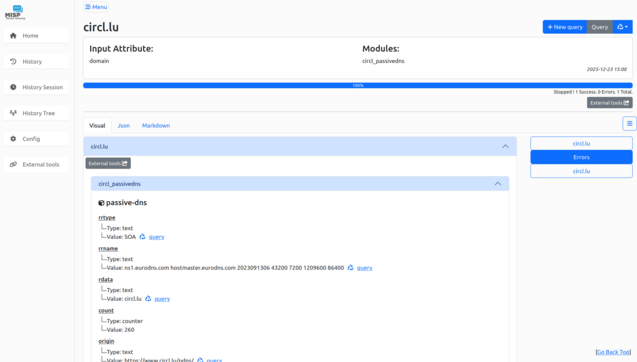
Task: Click the History clock-arrow icon
Action: point(13,61)
